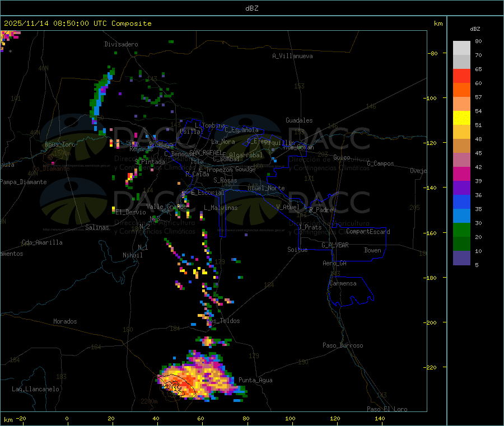Click the 100 tick on the bottom axis
This screenshot has height=426, width=504.
tap(290, 418)
